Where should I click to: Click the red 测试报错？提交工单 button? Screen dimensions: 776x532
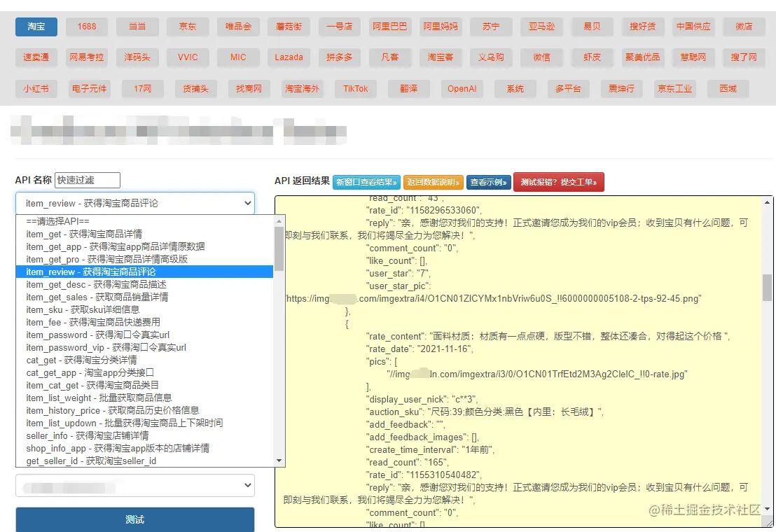point(559,183)
